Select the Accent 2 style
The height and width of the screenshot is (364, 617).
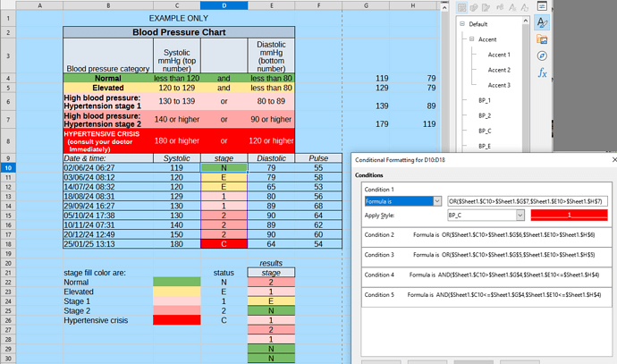tap(498, 70)
